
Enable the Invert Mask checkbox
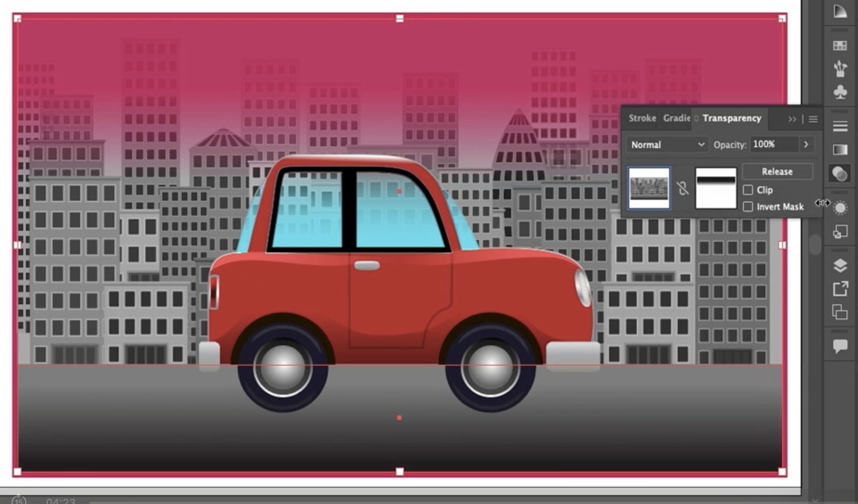tap(748, 207)
